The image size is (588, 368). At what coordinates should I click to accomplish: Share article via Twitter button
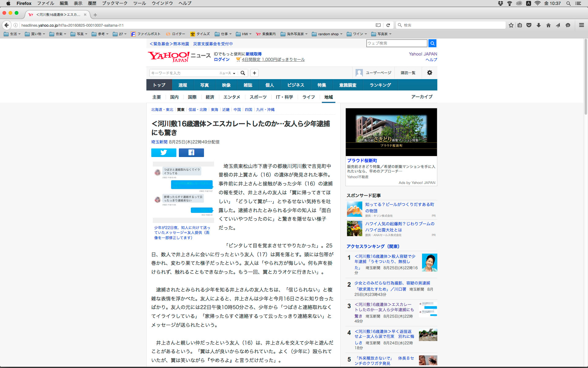164,152
